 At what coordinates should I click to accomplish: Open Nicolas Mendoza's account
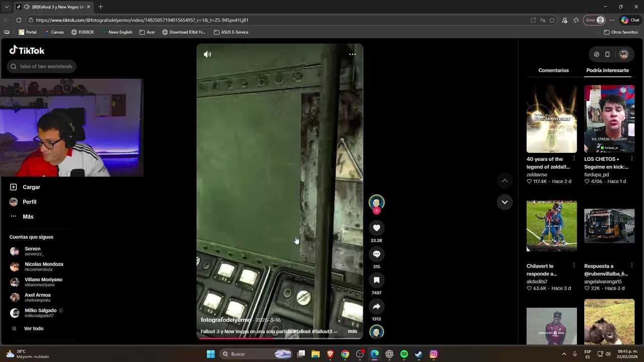pyautogui.click(x=36, y=266)
